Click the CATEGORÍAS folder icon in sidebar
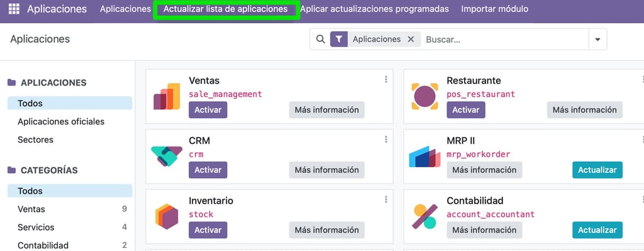The image size is (644, 251). (11, 170)
